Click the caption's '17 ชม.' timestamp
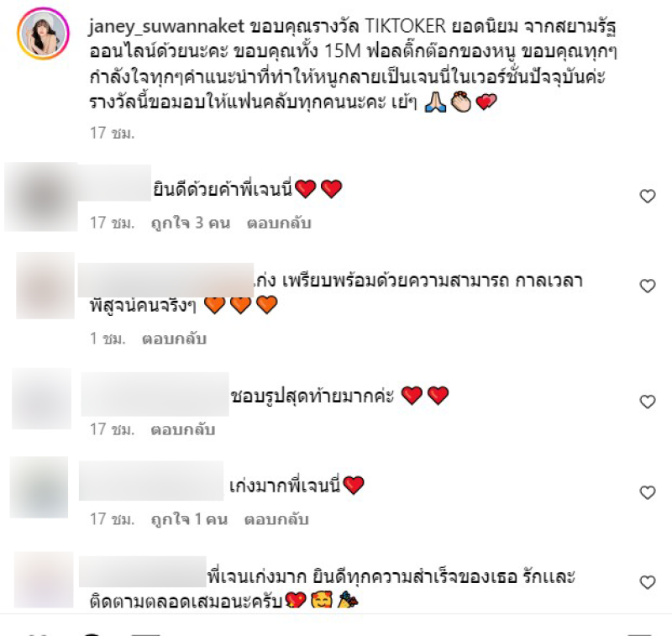672x636 pixels. point(113,134)
